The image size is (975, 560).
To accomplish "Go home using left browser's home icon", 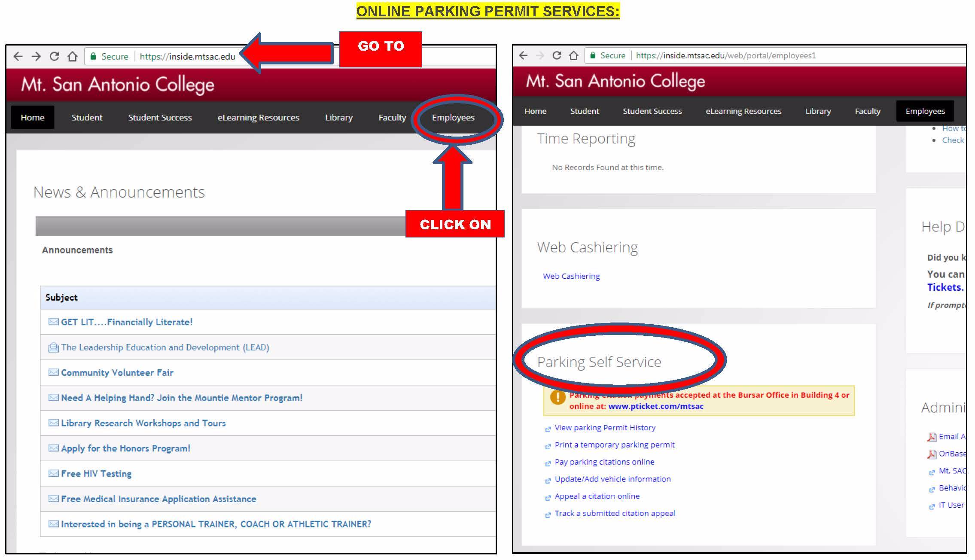I will (x=73, y=56).
